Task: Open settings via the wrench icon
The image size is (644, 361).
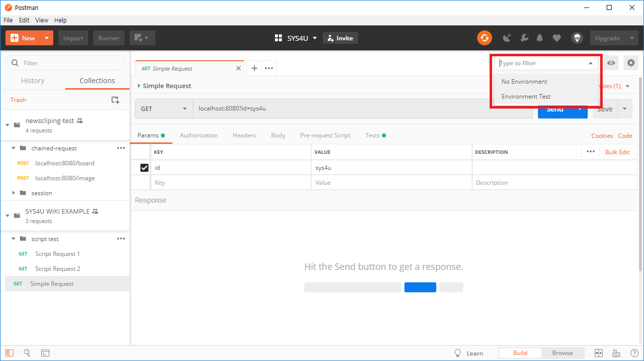Action: 524,38
